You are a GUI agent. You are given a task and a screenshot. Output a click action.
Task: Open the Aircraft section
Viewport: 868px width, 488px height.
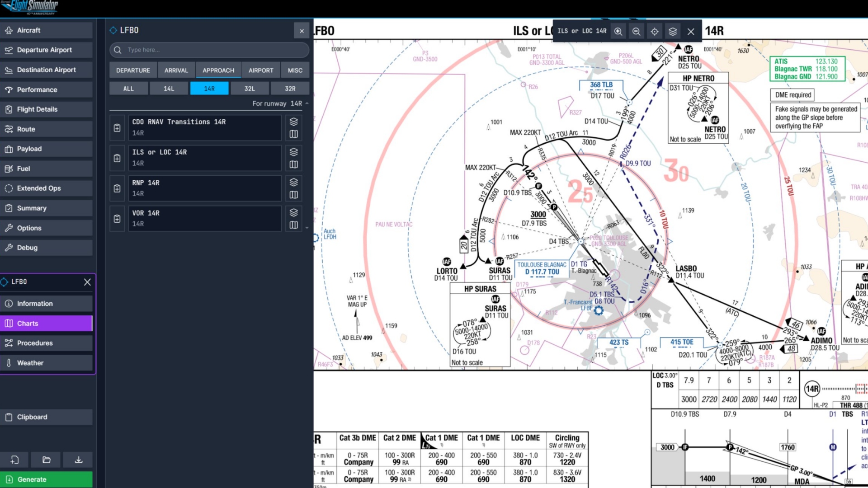[x=46, y=30]
